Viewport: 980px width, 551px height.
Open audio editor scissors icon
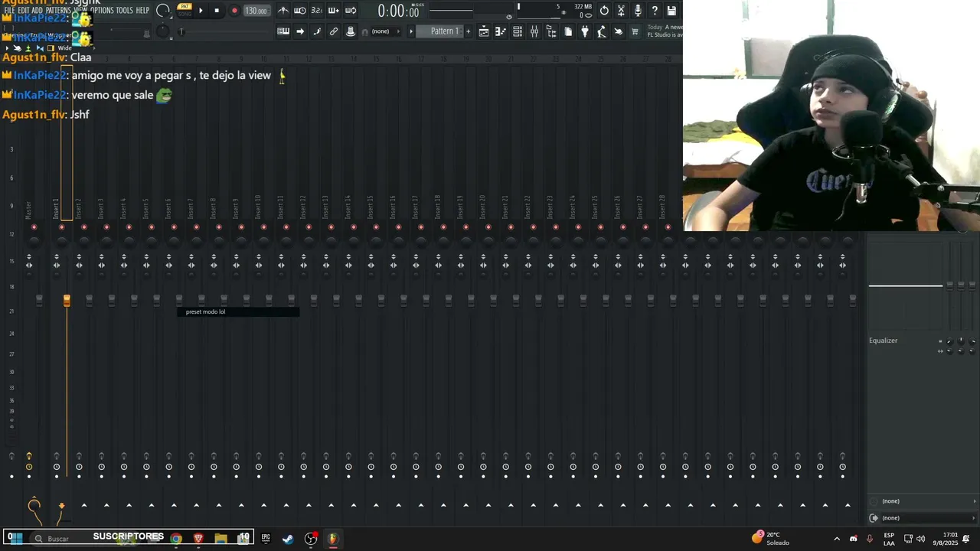tap(621, 11)
